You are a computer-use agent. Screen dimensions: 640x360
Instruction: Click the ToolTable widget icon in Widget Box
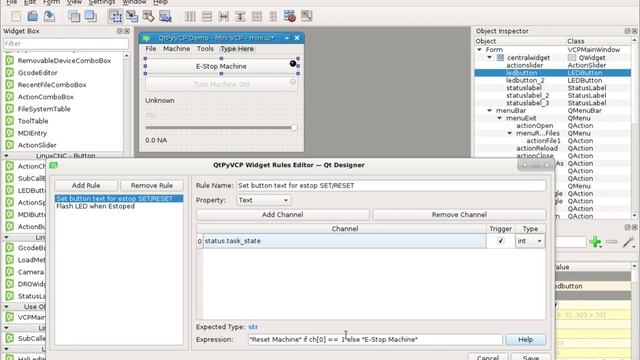(10, 121)
